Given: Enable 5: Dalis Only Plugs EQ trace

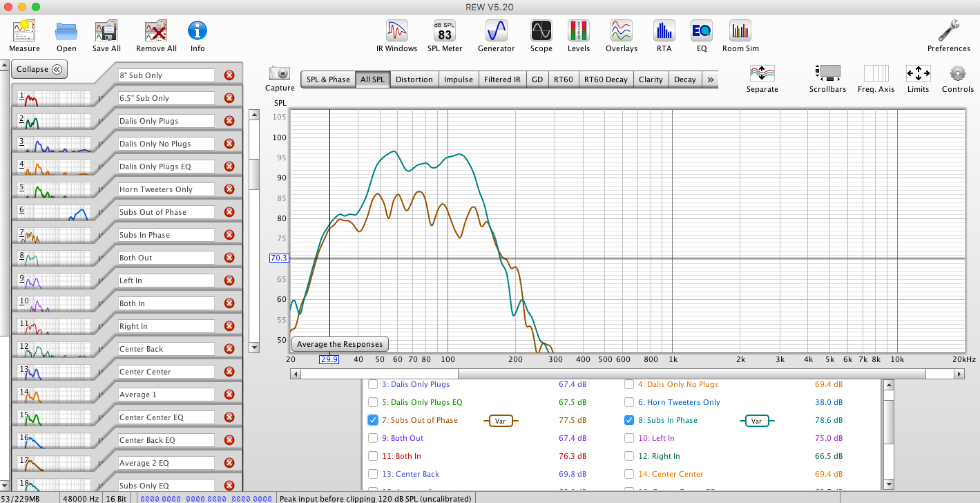Looking at the screenshot, I should 373,402.
